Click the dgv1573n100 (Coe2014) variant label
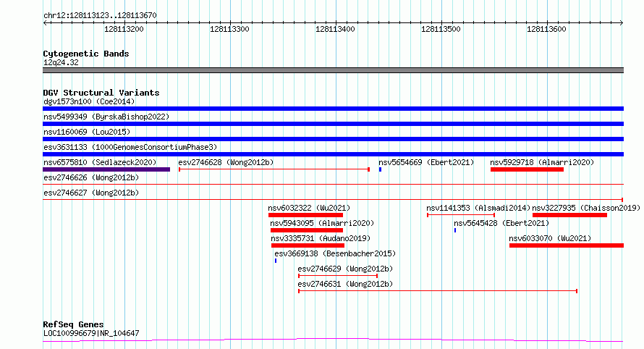Image resolution: width=644 pixels, height=349 pixels. click(89, 101)
